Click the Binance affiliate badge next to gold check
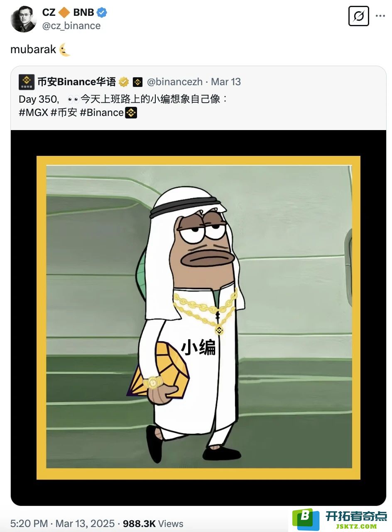 138,82
